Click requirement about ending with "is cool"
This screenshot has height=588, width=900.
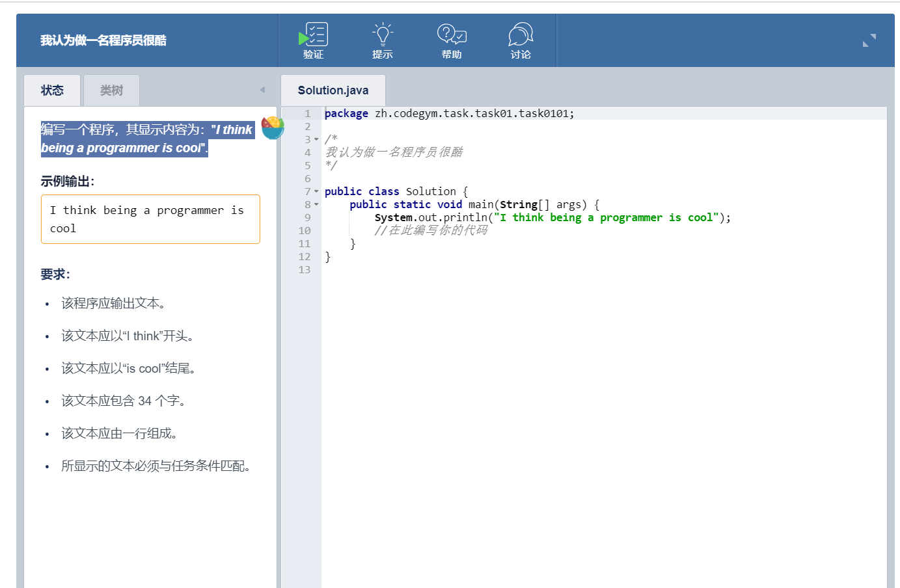pyautogui.click(x=129, y=368)
